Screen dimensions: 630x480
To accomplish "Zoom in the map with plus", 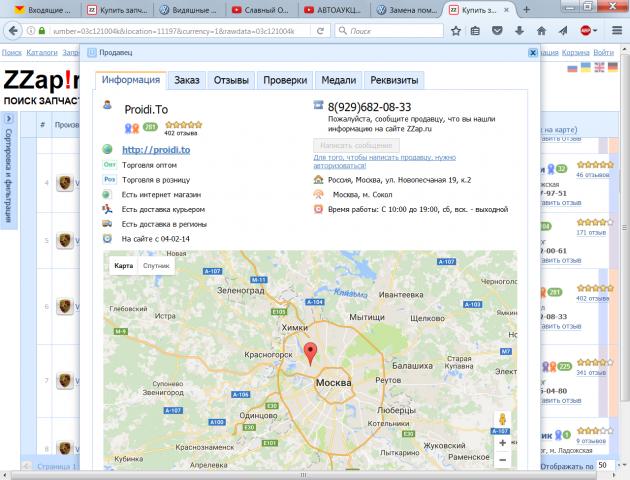I will (502, 443).
